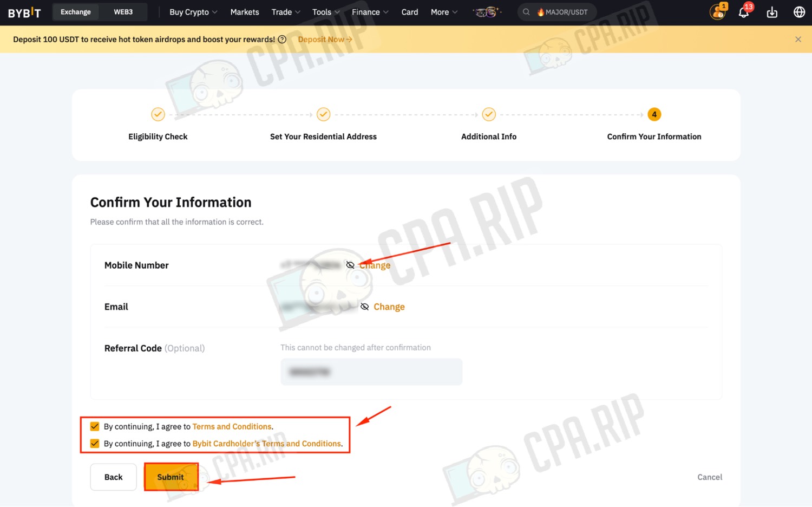The width and height of the screenshot is (812, 507).
Task: Click the Back button
Action: click(x=114, y=477)
